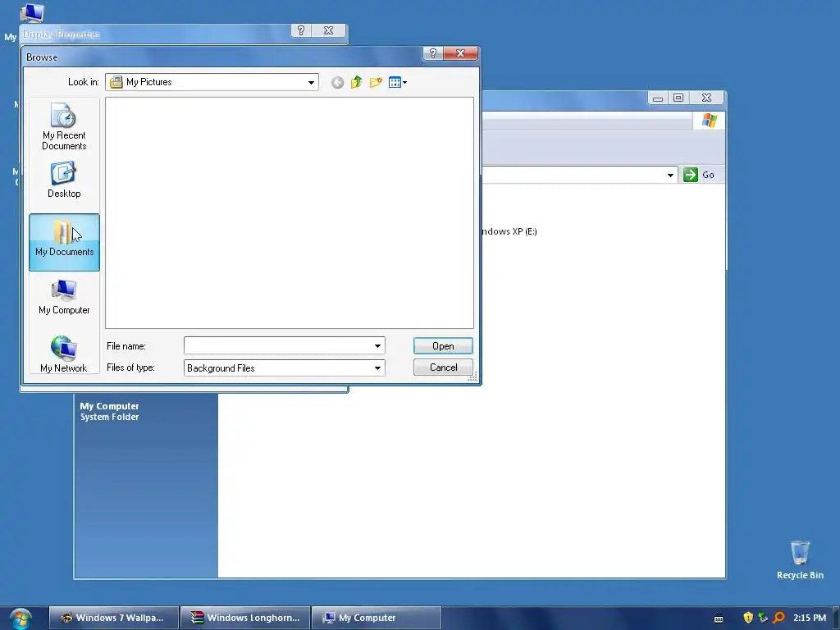
Task: Open the Recycle Bin on desktop
Action: pyautogui.click(x=800, y=559)
